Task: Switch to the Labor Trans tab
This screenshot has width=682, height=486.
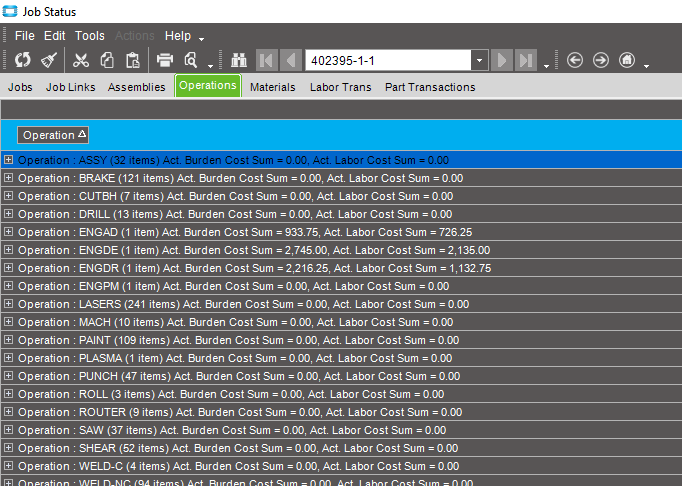Action: click(x=341, y=87)
